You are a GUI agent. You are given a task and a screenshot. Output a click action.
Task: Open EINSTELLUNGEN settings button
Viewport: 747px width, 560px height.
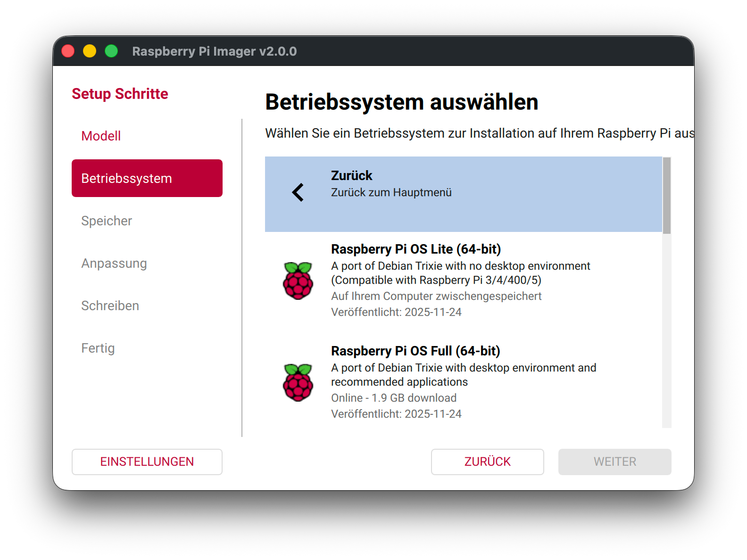point(147,461)
